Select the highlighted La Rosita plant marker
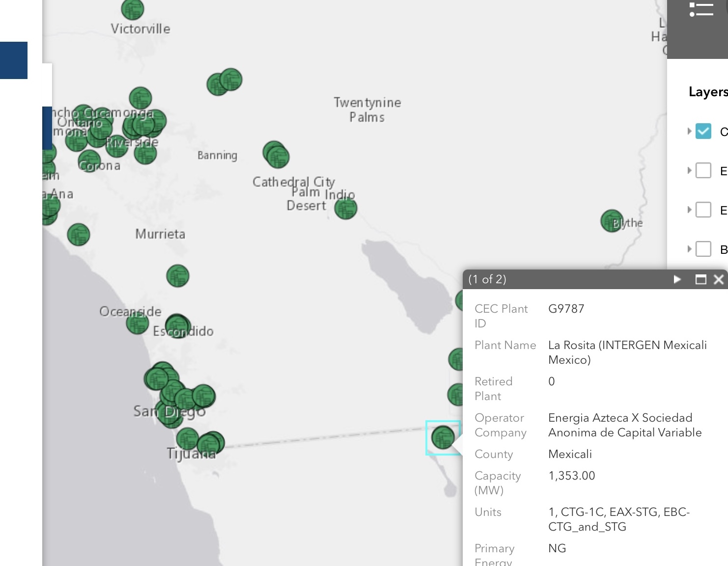 click(x=443, y=437)
